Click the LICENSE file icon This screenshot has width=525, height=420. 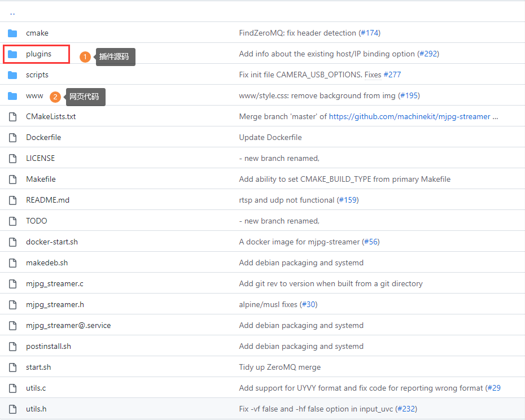pyautogui.click(x=13, y=159)
